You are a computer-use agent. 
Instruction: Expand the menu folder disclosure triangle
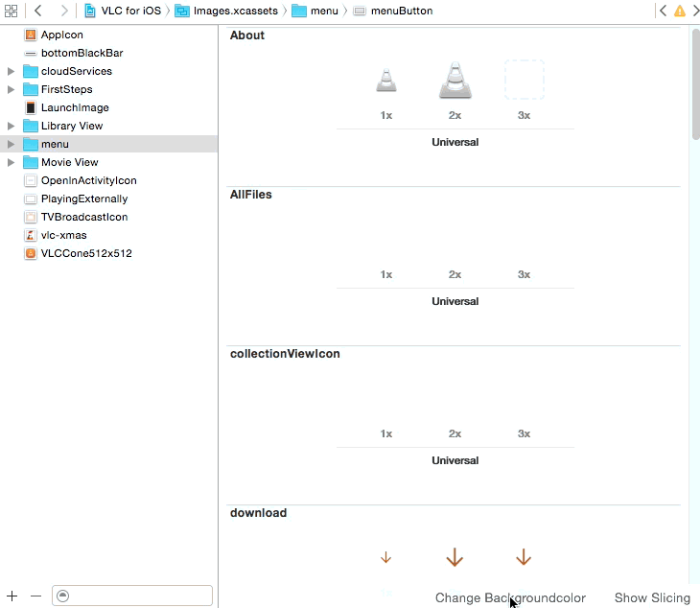coord(11,144)
